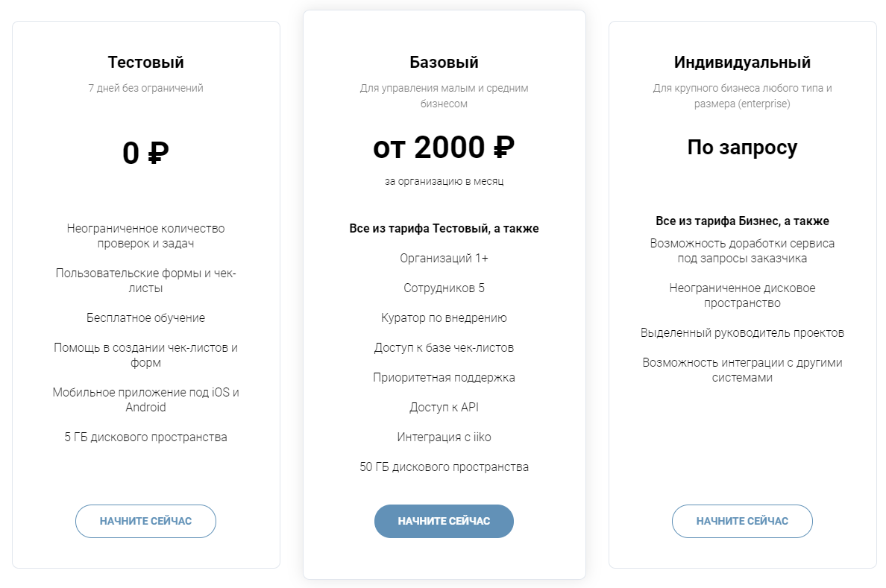Click 'Куратор по внедрению' feature

pos(444,317)
